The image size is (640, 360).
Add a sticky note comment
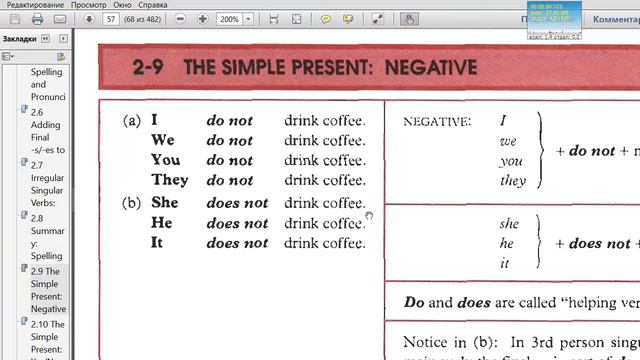325,19
